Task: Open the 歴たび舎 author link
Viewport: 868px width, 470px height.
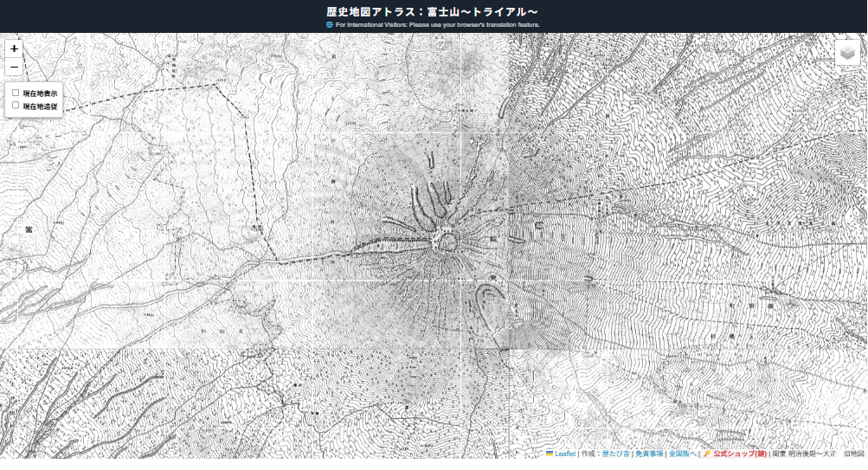Action: (x=615, y=454)
